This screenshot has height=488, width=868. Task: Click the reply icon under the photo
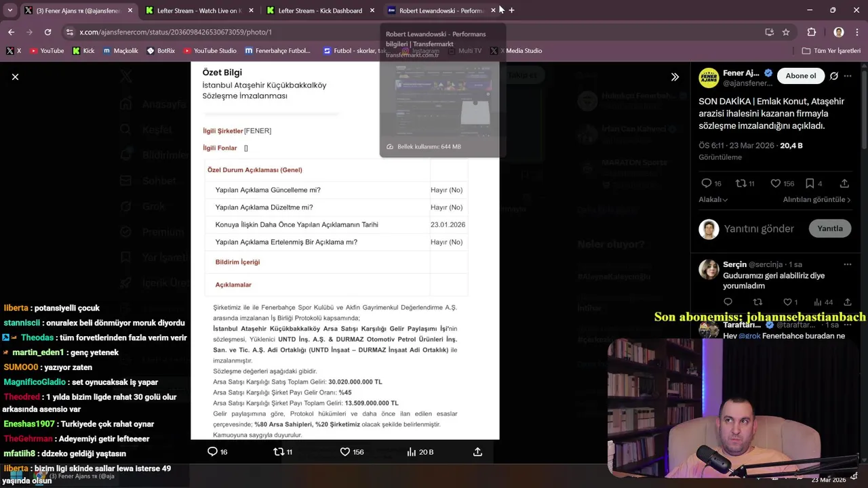click(212, 451)
